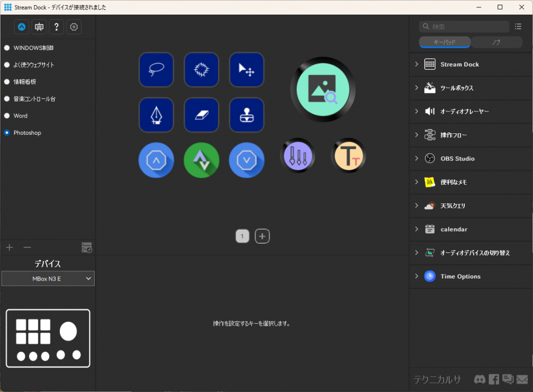This screenshot has height=392, width=533.
Task: Select the large image zoom dial
Action: [x=323, y=90]
